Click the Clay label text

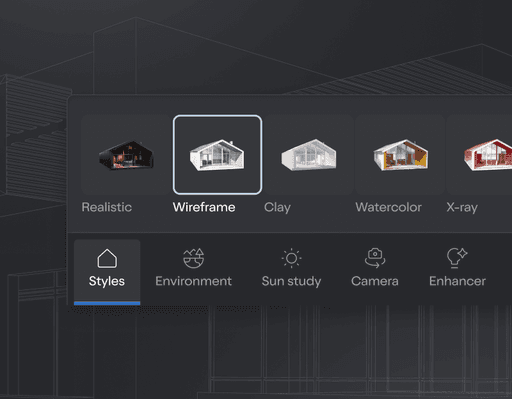point(277,208)
